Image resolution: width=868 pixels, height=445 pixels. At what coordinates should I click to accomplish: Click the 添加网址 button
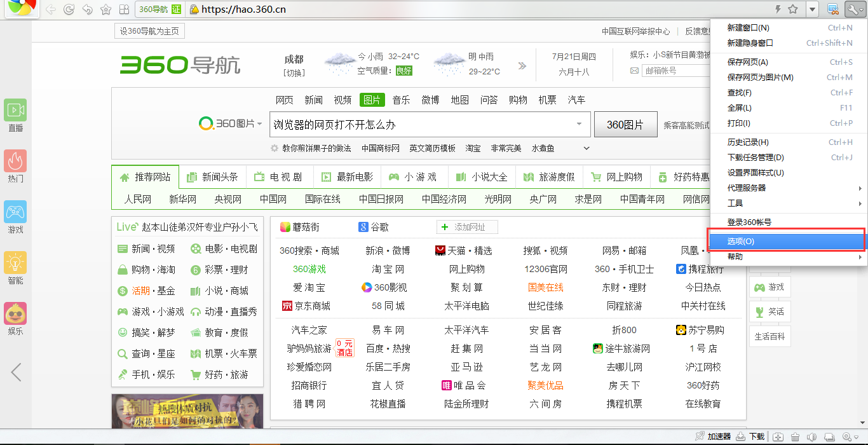tap(467, 227)
